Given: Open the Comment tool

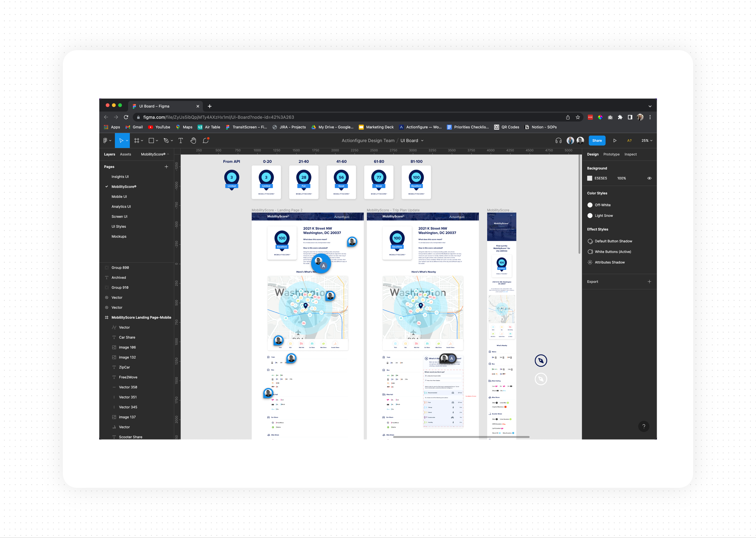Looking at the screenshot, I should [x=206, y=140].
